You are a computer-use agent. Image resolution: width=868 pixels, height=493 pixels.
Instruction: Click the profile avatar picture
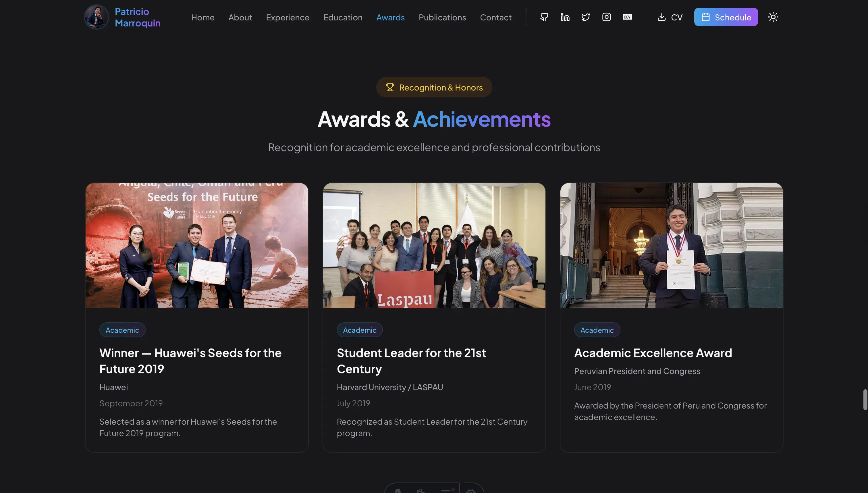tap(97, 17)
